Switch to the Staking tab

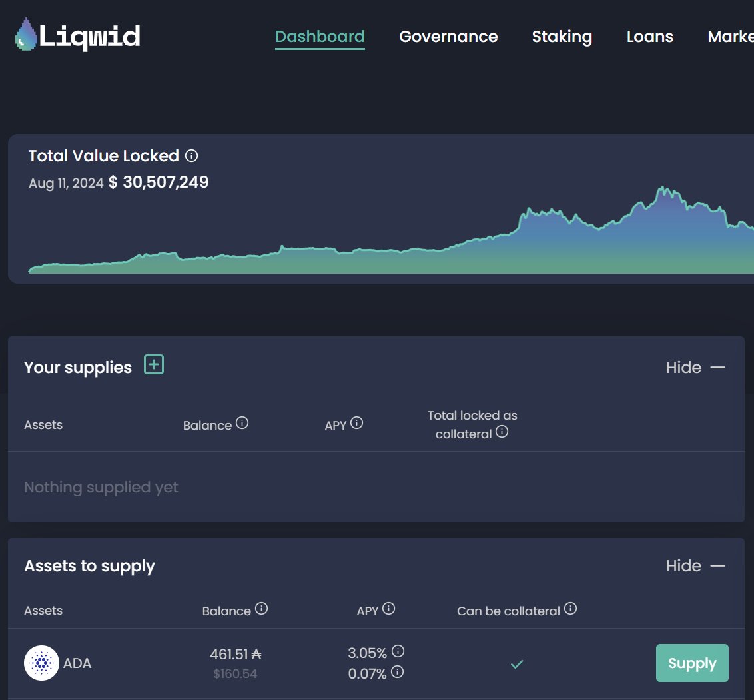pyautogui.click(x=562, y=37)
